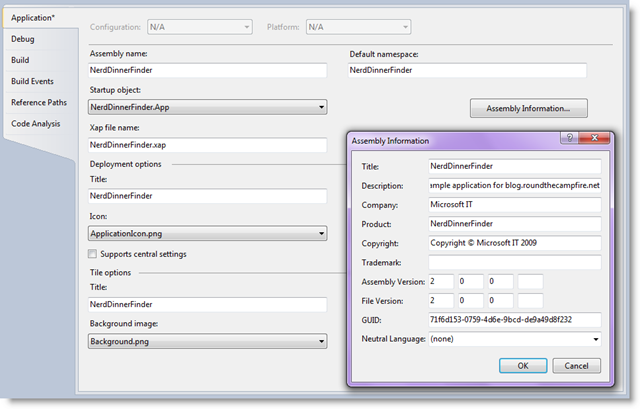Edit the Copyright field
This screenshot has width=640, height=409.
point(515,243)
